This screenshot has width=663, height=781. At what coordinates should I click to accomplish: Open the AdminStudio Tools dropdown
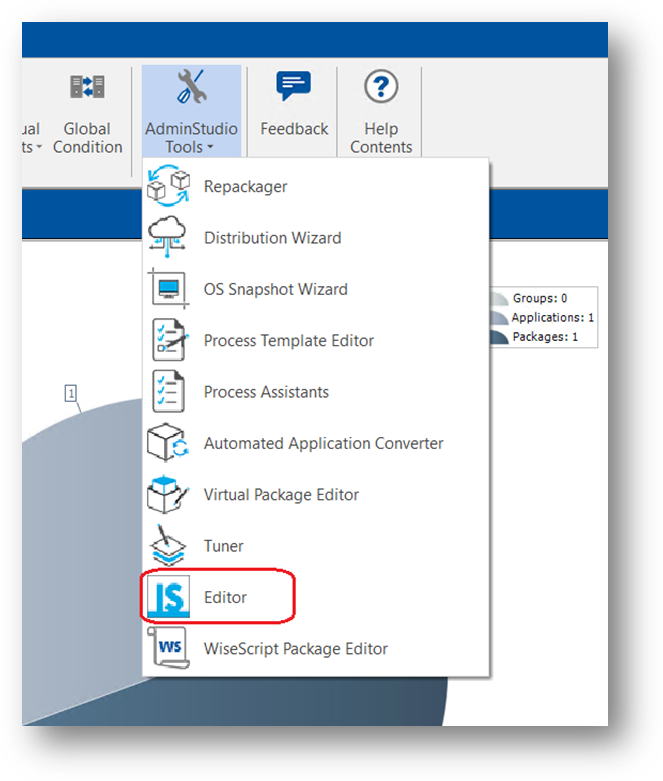[x=191, y=111]
